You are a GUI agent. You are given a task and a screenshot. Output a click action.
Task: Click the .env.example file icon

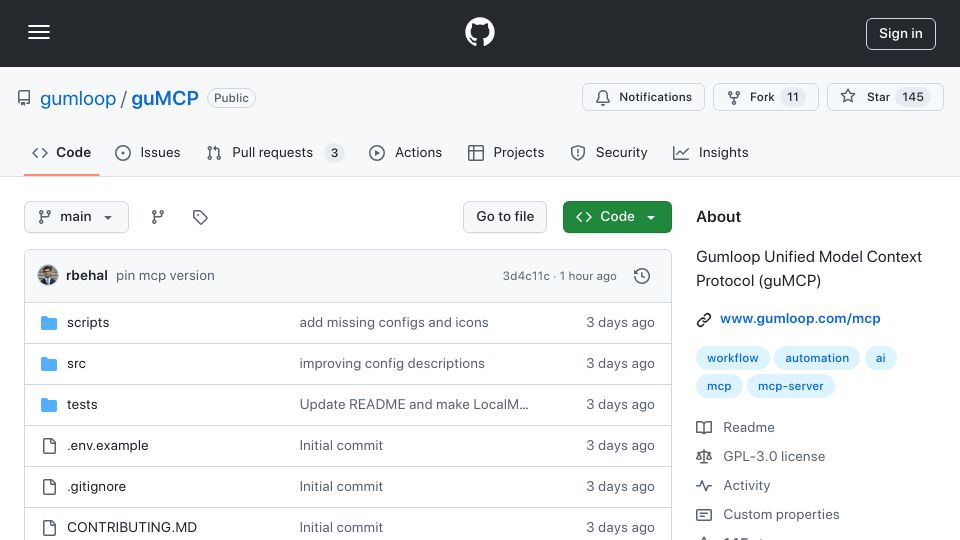(49, 446)
